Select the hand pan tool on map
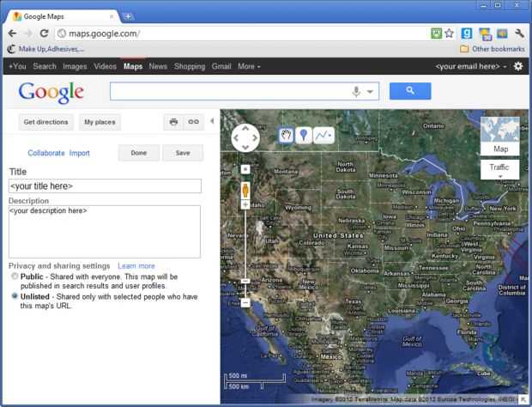Image resolution: width=532 pixels, height=407 pixels. coord(286,135)
